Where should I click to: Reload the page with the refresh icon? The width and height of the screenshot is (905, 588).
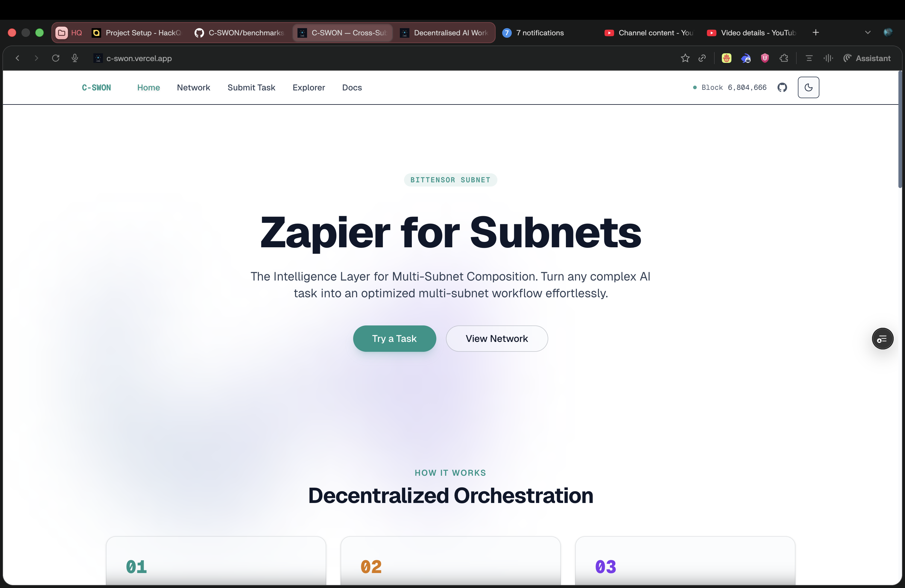[56, 58]
